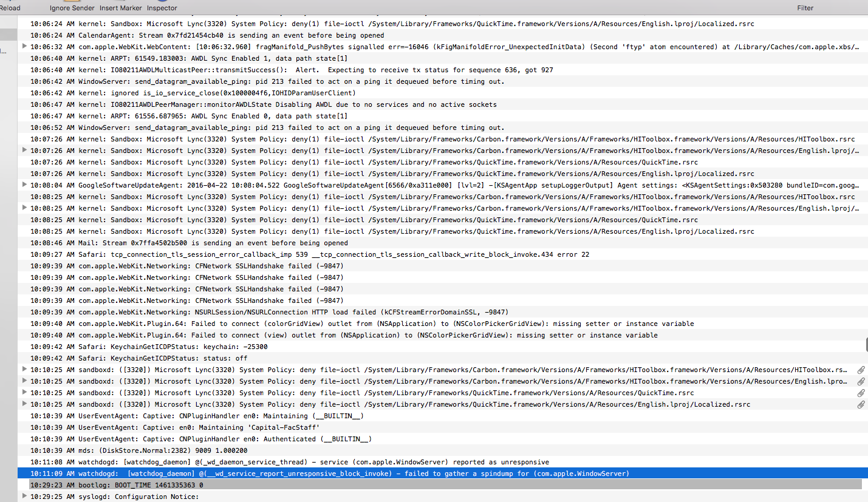
Task: Select Safari tcp_connection_tls_session_error_callback_imp row
Action: click(443, 254)
